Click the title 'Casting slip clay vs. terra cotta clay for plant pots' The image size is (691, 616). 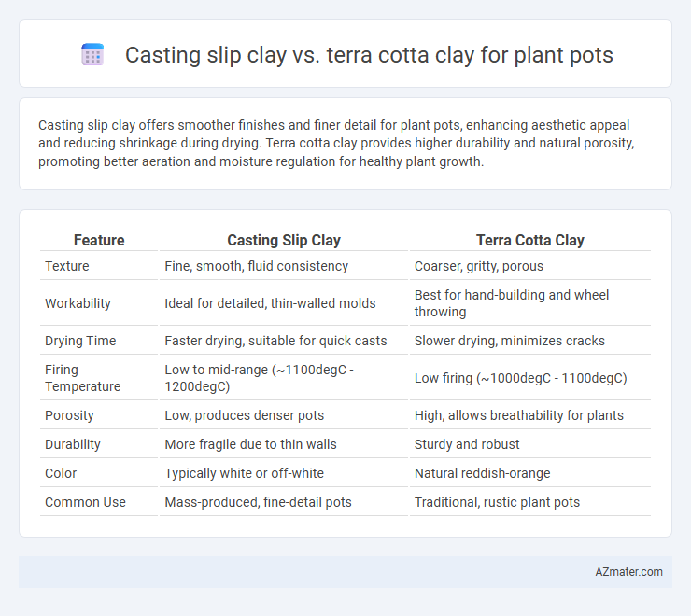tap(369, 55)
